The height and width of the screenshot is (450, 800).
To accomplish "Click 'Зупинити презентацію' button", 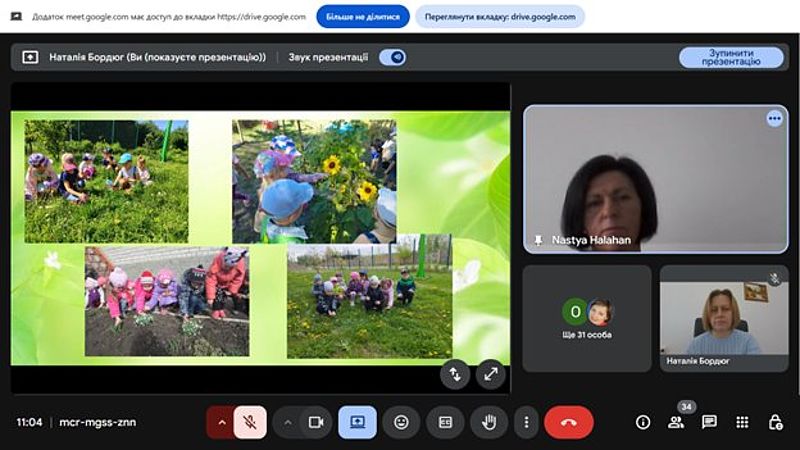I will pyautogui.click(x=731, y=57).
